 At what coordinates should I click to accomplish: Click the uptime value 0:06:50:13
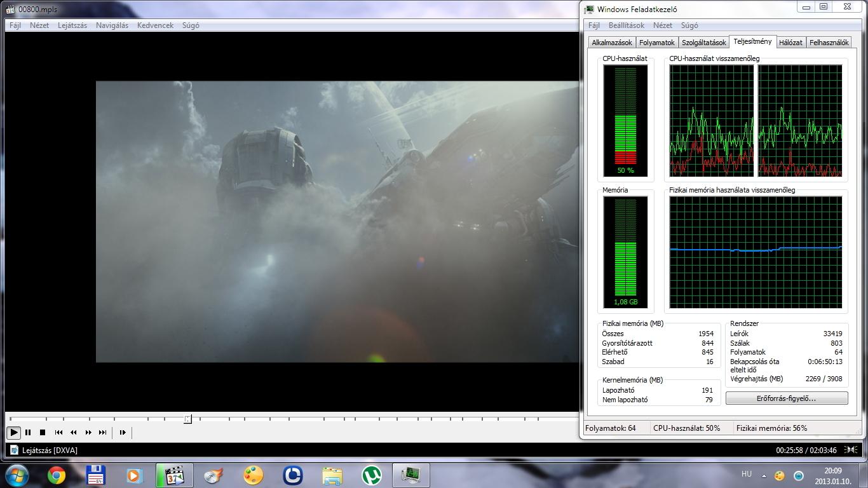[x=825, y=362]
